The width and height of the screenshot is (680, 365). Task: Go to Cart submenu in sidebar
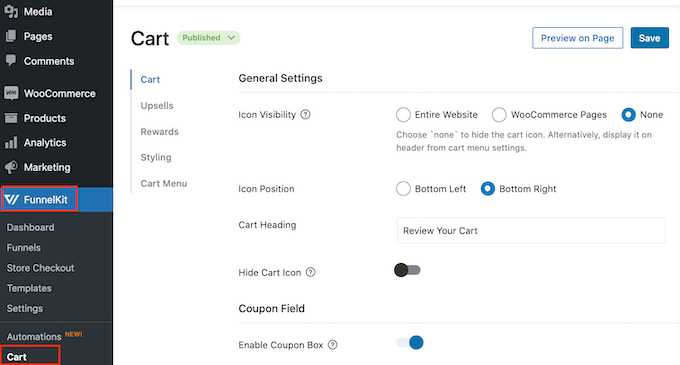pos(16,357)
